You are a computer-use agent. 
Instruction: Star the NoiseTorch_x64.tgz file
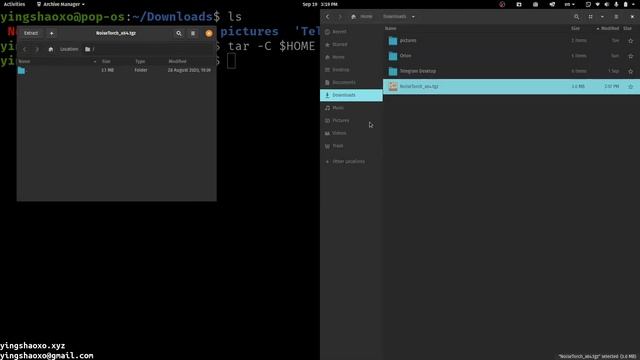tap(631, 87)
